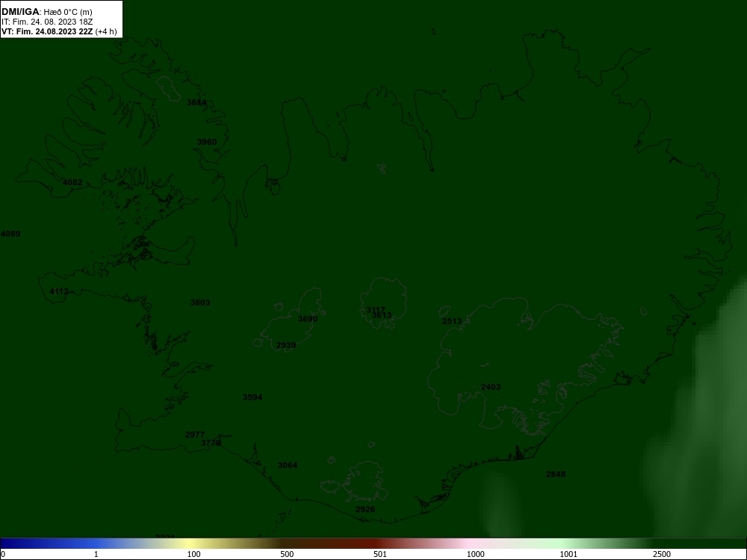747x560 pixels.
Task: Click the yellow band of the color scale
Action: [x=190, y=544]
